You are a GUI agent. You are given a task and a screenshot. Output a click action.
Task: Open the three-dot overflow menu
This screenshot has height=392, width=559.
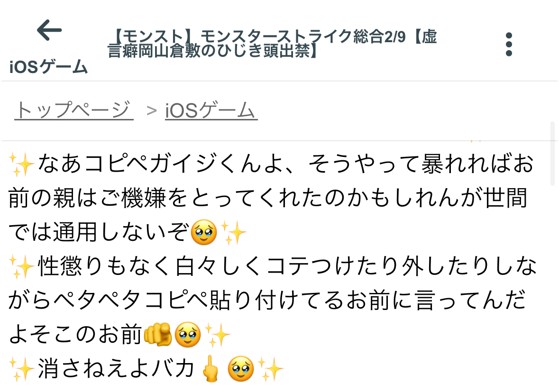pos(509,44)
